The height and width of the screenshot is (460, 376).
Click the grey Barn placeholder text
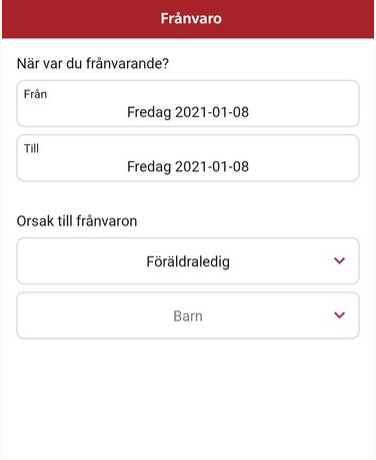pyautogui.click(x=188, y=316)
